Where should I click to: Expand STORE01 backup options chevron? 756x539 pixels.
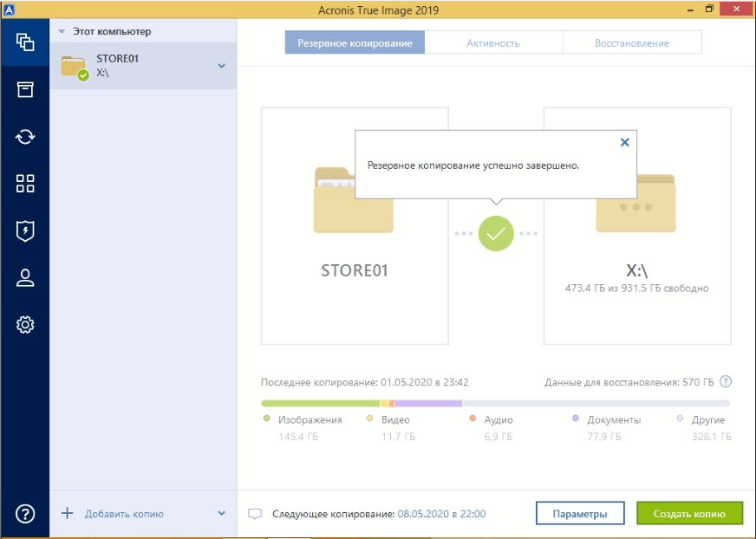point(221,66)
